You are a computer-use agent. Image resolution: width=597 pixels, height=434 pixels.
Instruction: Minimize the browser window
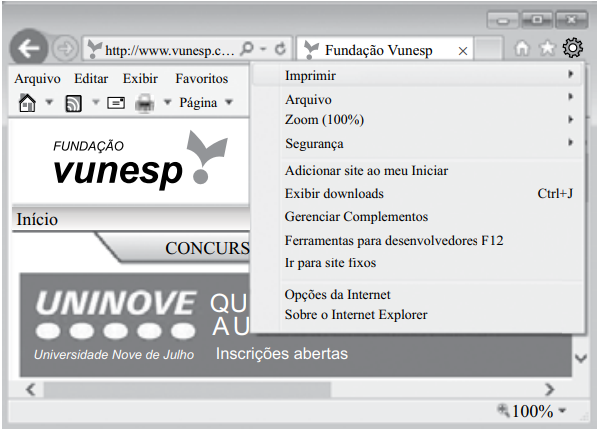503,20
